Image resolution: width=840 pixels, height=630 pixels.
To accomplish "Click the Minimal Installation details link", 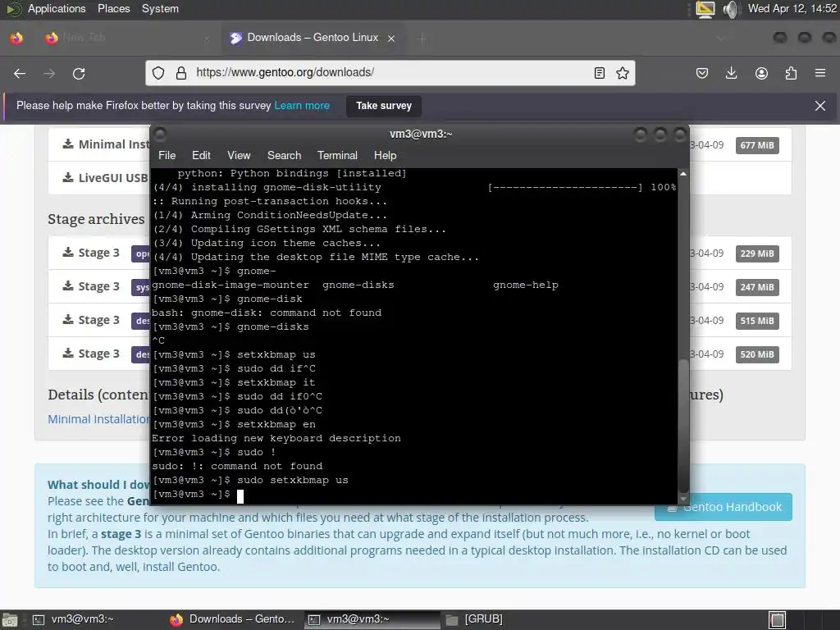I will pyautogui.click(x=98, y=419).
